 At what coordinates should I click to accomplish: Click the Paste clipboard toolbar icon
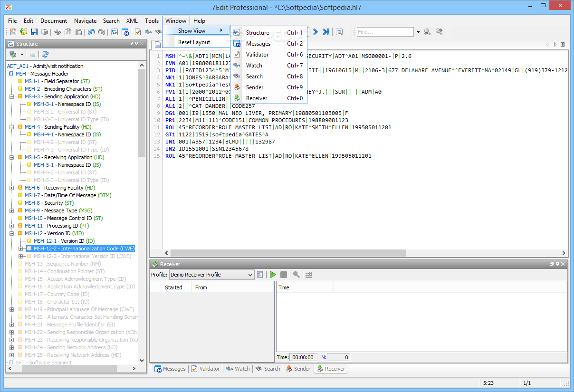click(78, 32)
